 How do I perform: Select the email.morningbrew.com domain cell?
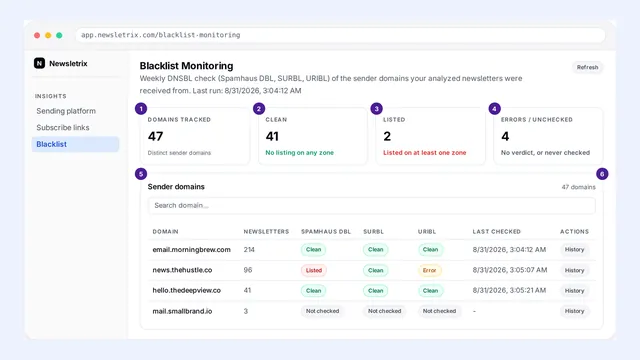pyautogui.click(x=191, y=249)
